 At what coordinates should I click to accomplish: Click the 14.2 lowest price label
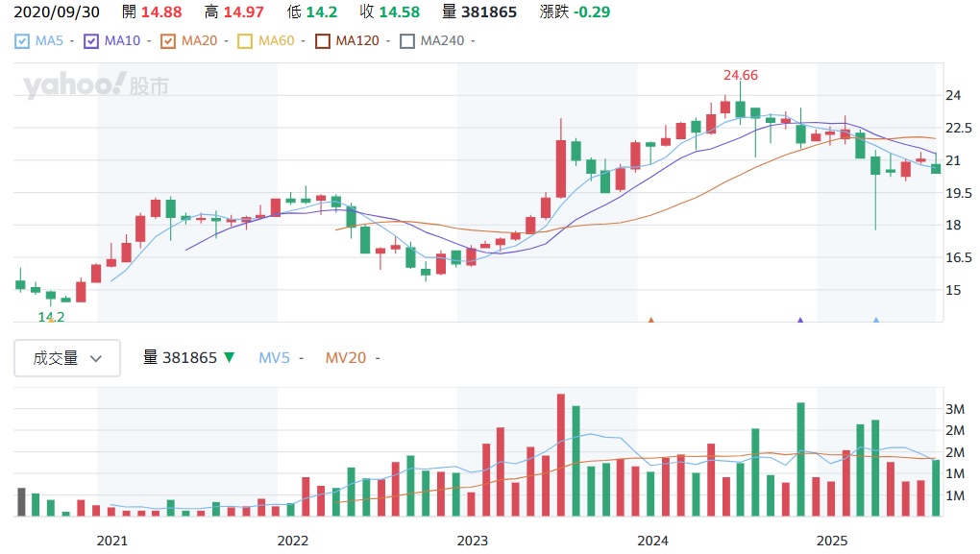tap(50, 317)
